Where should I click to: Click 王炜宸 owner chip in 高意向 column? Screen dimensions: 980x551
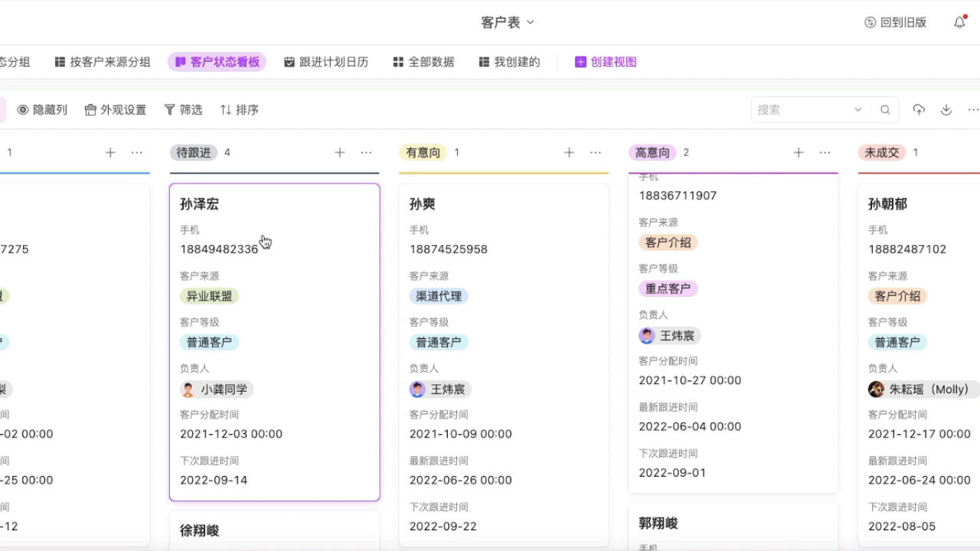pyautogui.click(x=670, y=336)
